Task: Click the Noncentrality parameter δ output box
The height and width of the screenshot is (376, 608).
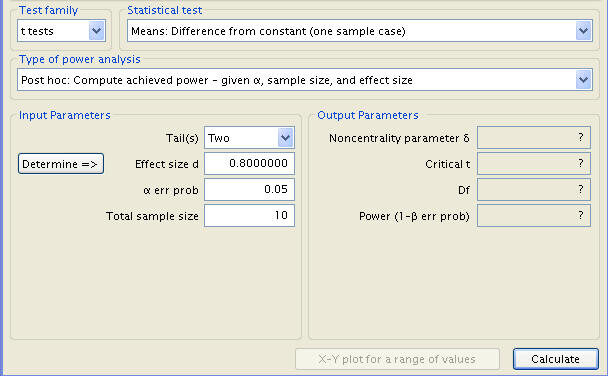Action: tap(534, 137)
